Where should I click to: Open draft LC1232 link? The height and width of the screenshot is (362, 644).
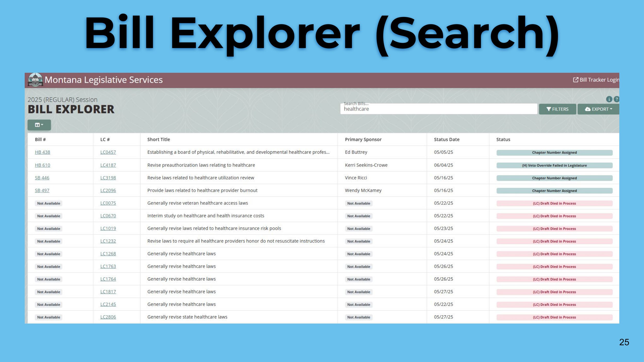(108, 241)
